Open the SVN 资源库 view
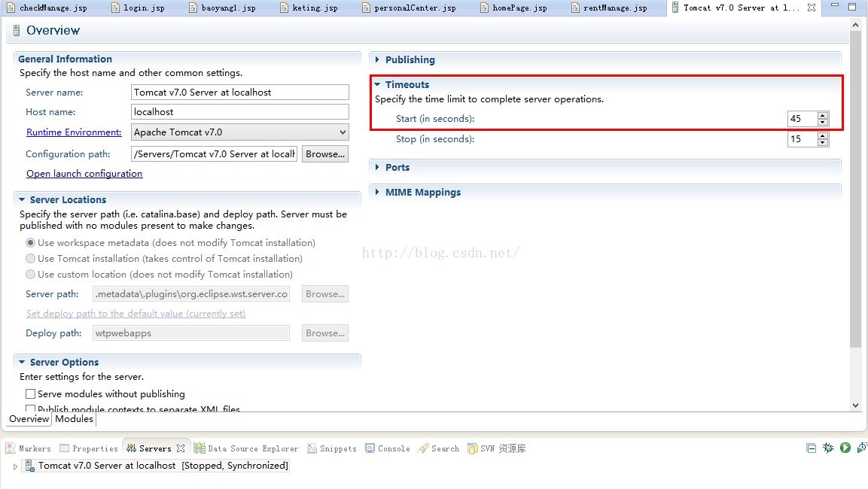The image size is (868, 489). coord(497,448)
